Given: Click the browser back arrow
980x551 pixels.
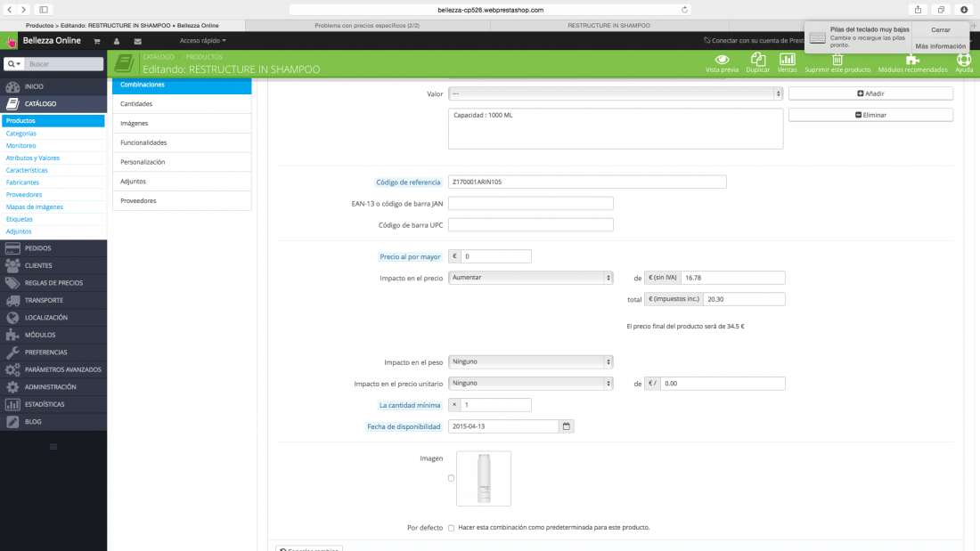Looking at the screenshot, I should click(10, 10).
